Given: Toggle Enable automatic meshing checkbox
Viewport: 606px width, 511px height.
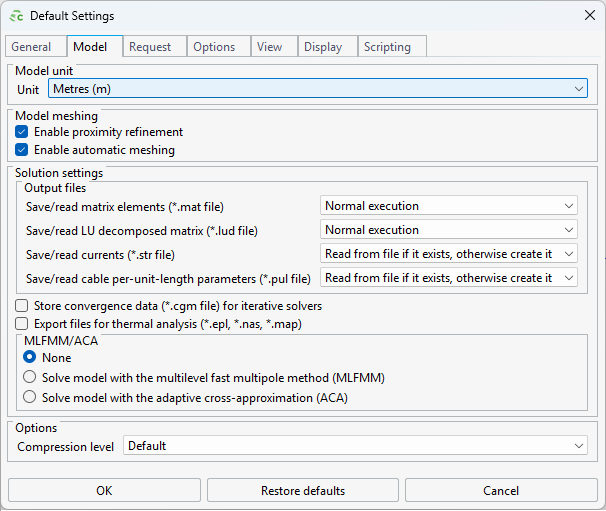Looking at the screenshot, I should click(22, 150).
